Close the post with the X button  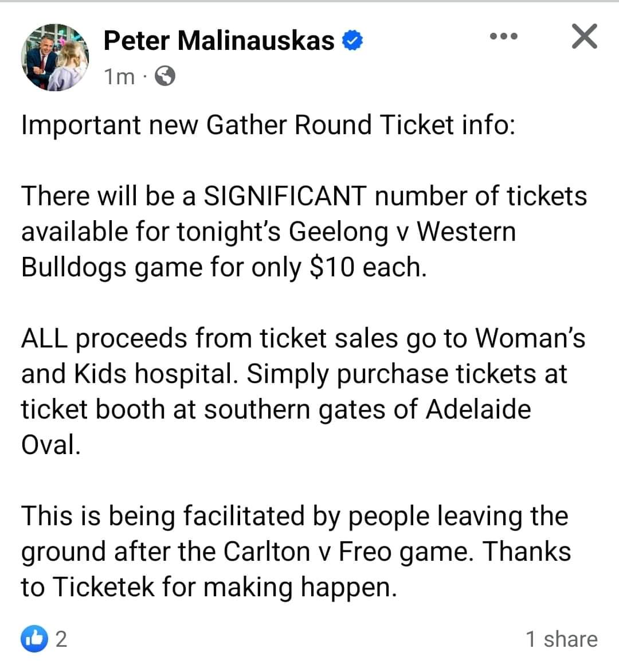[584, 37]
